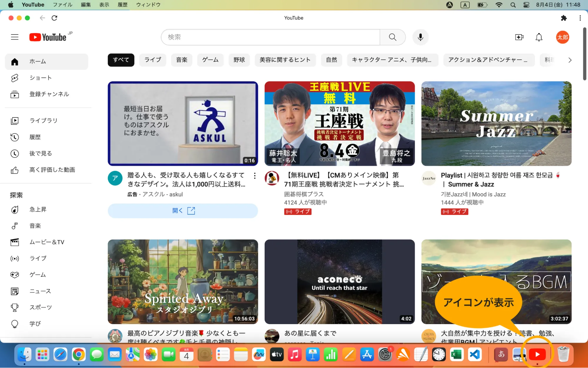
Task: Select the すべて filter chip
Action: (x=121, y=60)
